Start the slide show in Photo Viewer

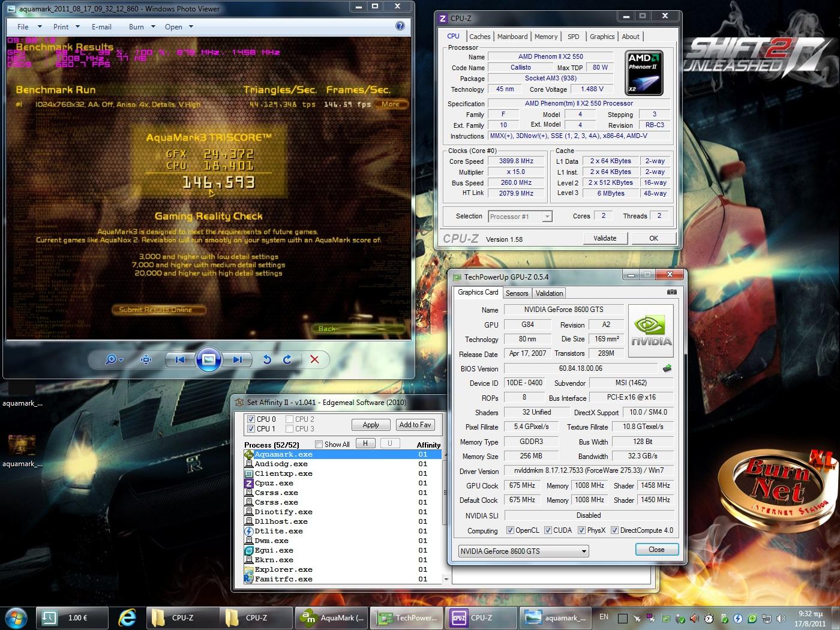(208, 359)
